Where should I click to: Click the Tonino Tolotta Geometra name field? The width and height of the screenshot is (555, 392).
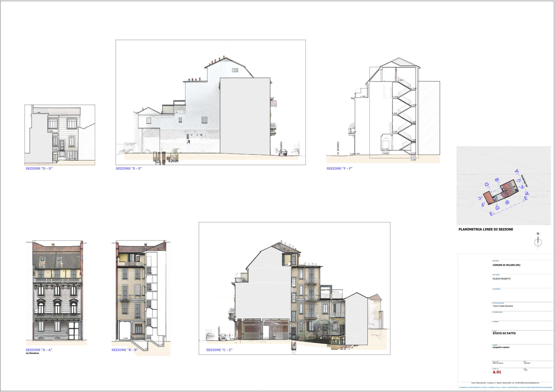point(503,306)
